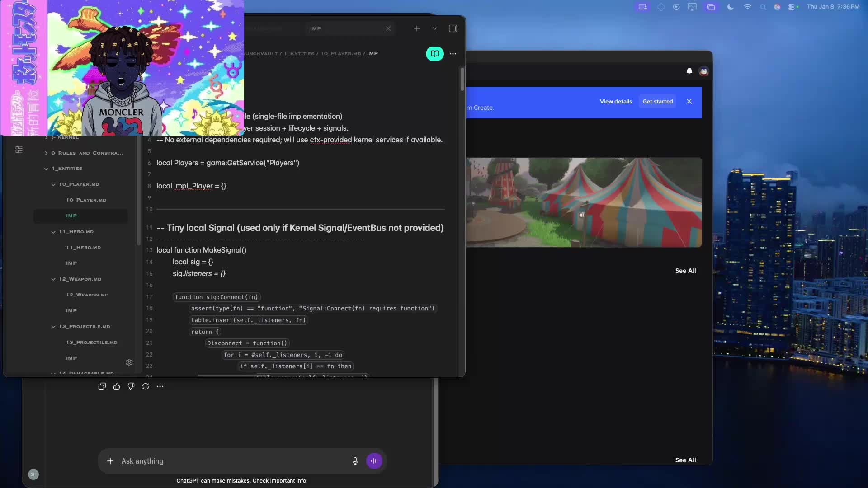Open the circus tent game thumbnail
This screenshot has height=488, width=868.
(x=584, y=202)
